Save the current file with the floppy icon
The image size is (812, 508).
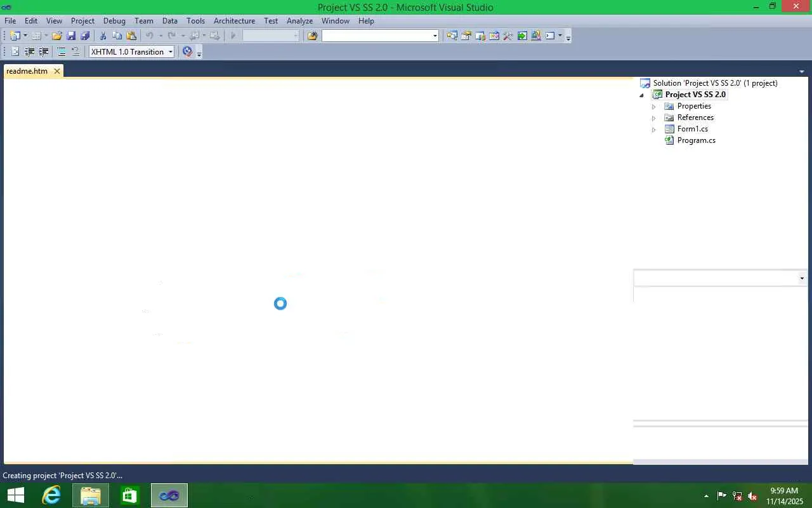[71, 36]
